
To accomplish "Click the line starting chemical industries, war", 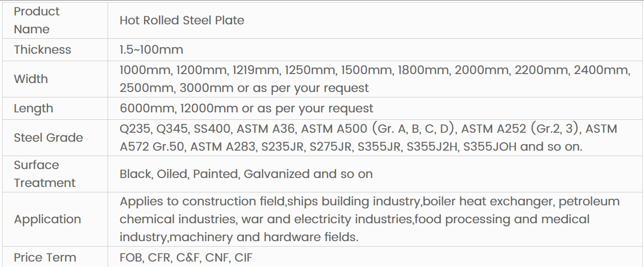I will tap(355, 219).
